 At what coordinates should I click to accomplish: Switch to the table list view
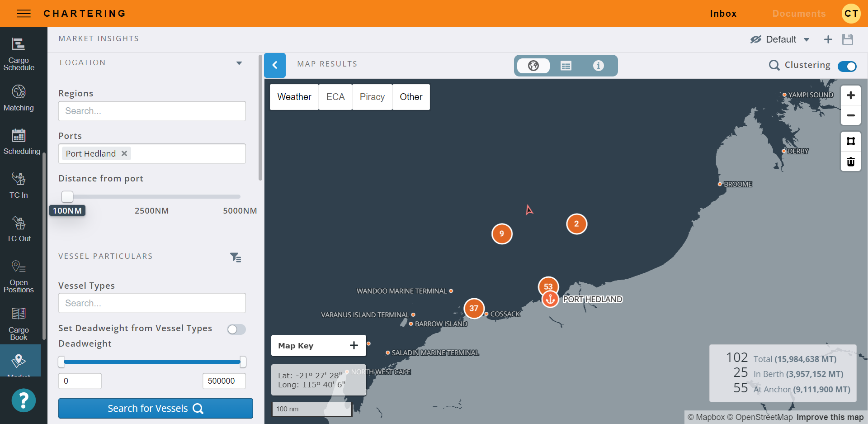[x=566, y=66]
